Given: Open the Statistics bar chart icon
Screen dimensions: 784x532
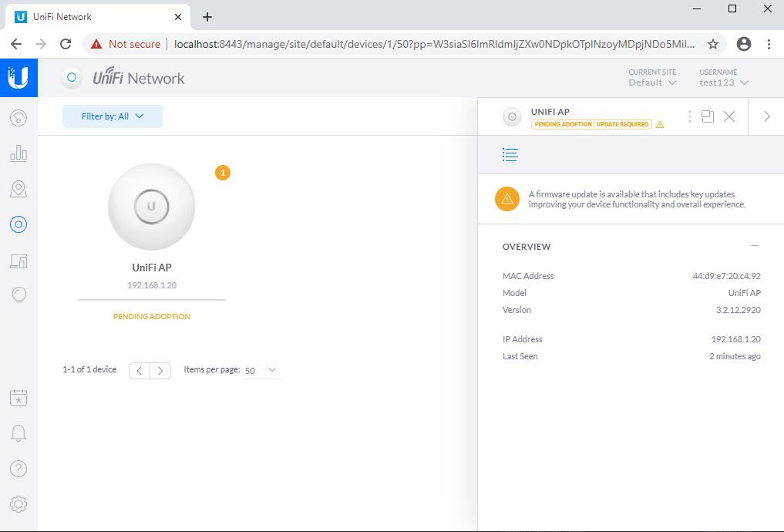Looking at the screenshot, I should point(19,153).
